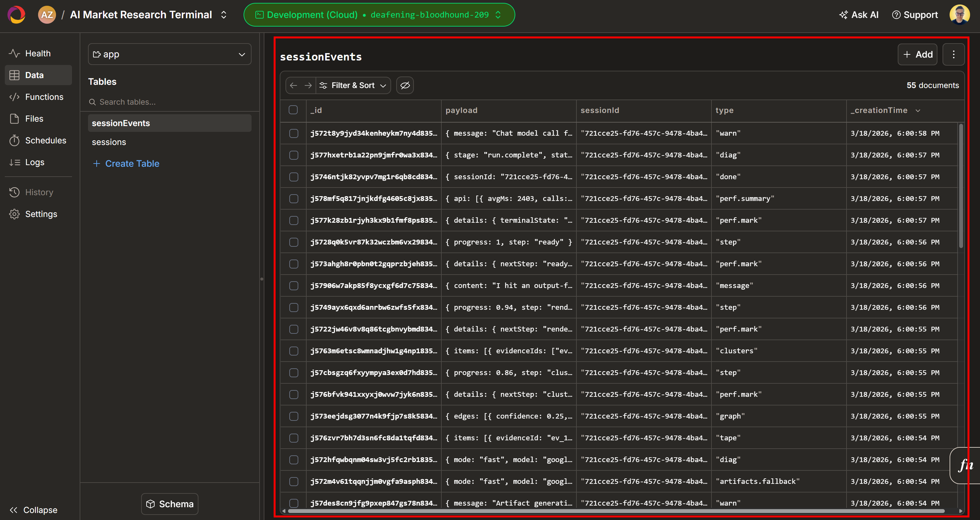980x520 pixels.
Task: Change sort order on _creationTime column
Action: (x=918, y=110)
